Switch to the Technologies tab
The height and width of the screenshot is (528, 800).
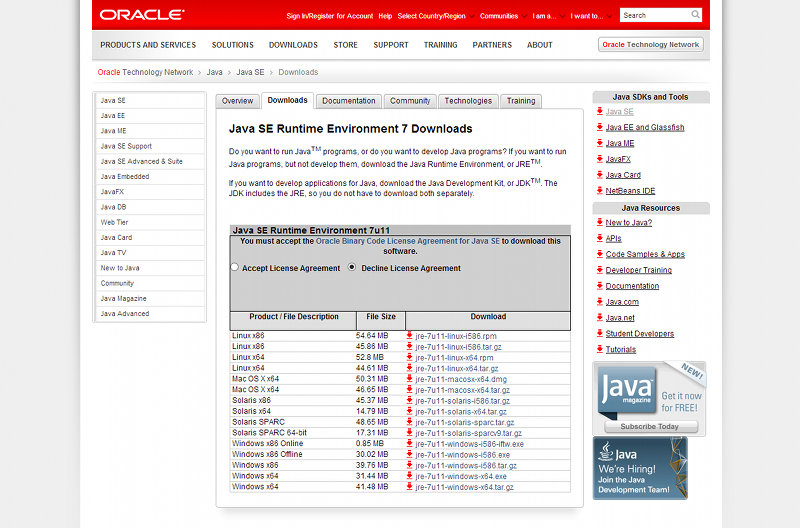468,101
